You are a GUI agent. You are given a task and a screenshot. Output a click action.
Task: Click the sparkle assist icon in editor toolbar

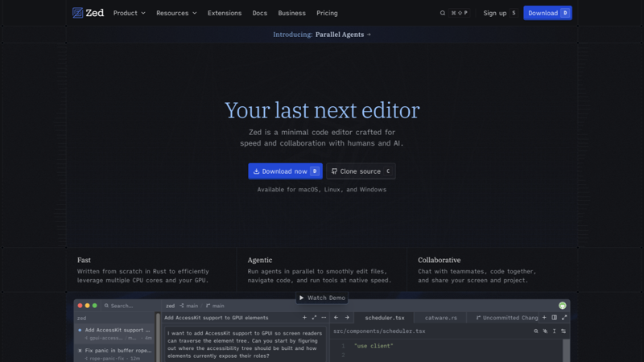click(545, 331)
